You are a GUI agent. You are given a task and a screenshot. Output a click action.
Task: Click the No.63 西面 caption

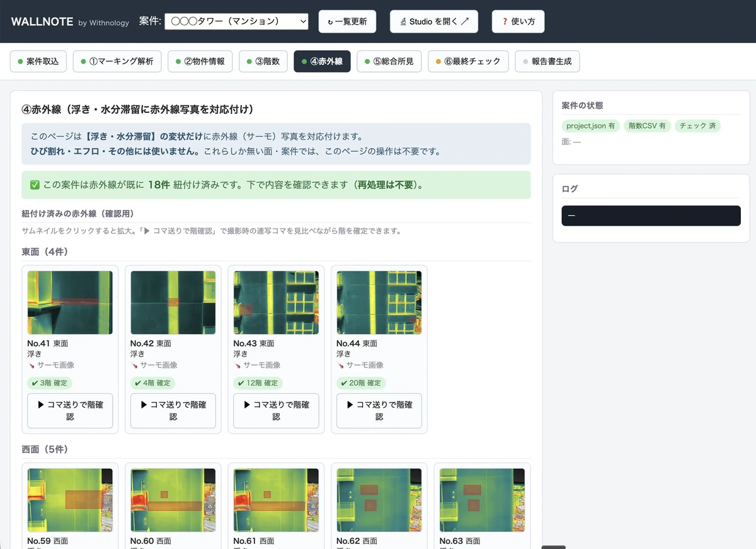[x=460, y=541]
